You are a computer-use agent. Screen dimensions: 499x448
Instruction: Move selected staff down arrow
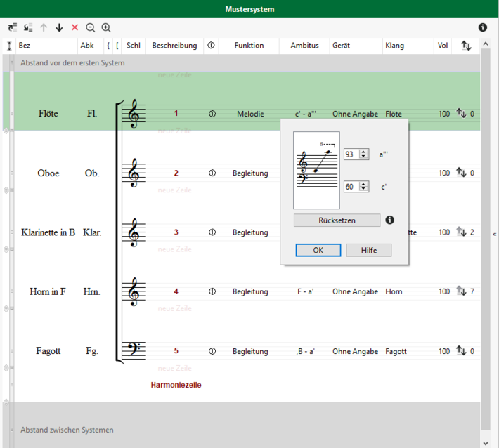59,27
